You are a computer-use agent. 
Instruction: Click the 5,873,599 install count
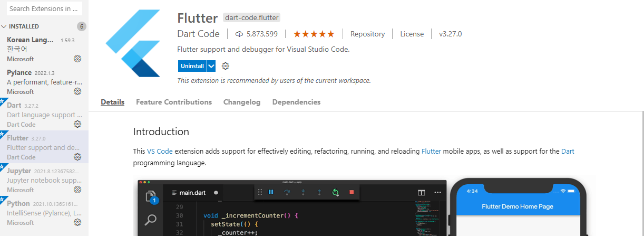262,34
